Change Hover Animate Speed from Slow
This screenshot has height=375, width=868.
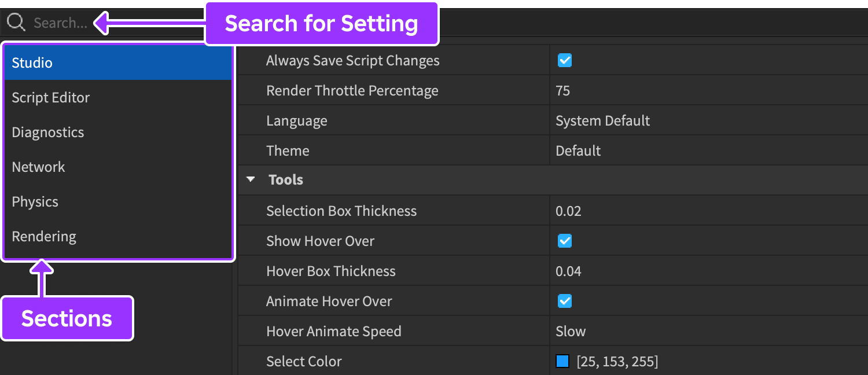tap(571, 331)
